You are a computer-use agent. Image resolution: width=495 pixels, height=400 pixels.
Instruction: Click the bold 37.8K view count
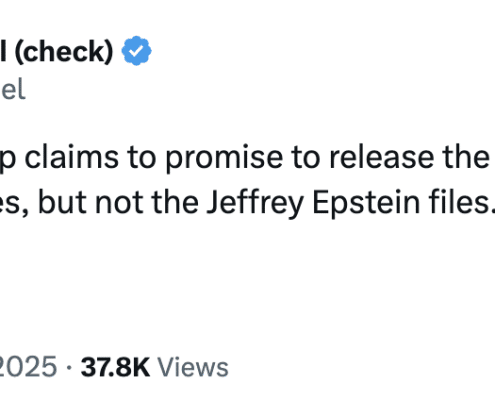tap(115, 367)
